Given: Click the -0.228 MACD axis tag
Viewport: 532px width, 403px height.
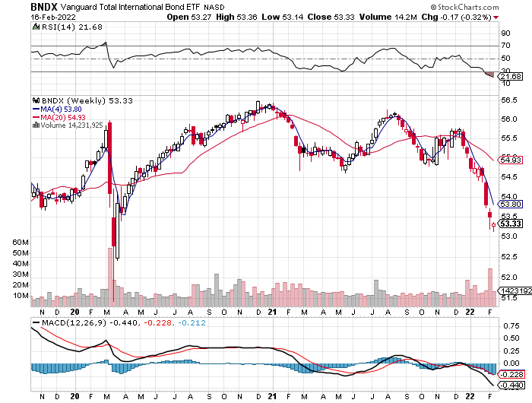Looking at the screenshot, I should click(511, 374).
